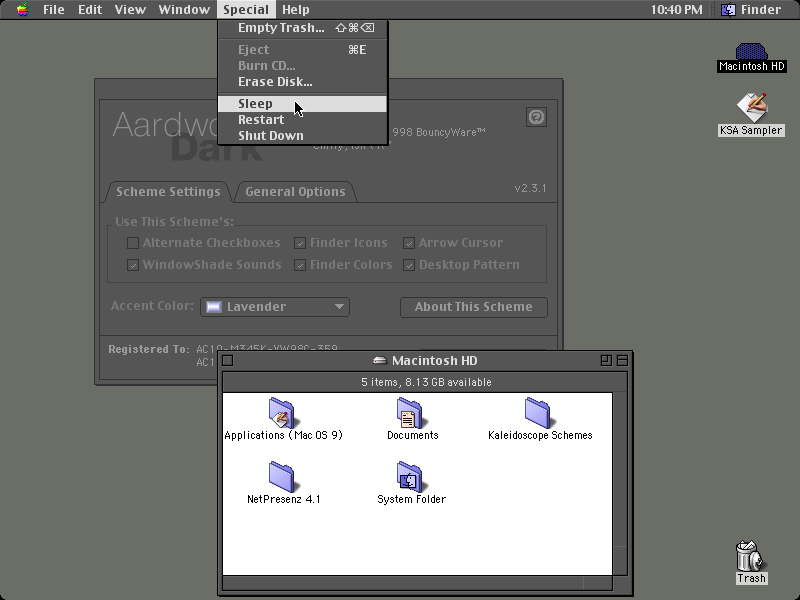
Task: Choose Shut Down from Special menu
Action: 303,136
